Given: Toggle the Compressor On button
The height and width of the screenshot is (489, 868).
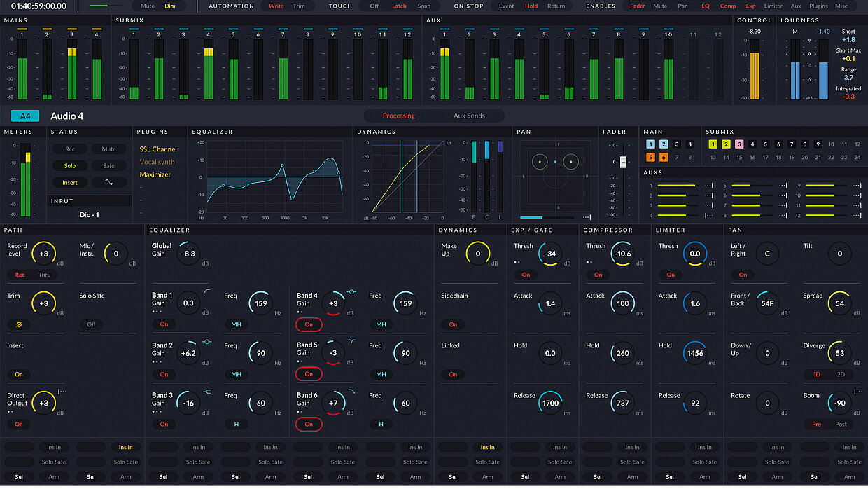Looking at the screenshot, I should (598, 275).
